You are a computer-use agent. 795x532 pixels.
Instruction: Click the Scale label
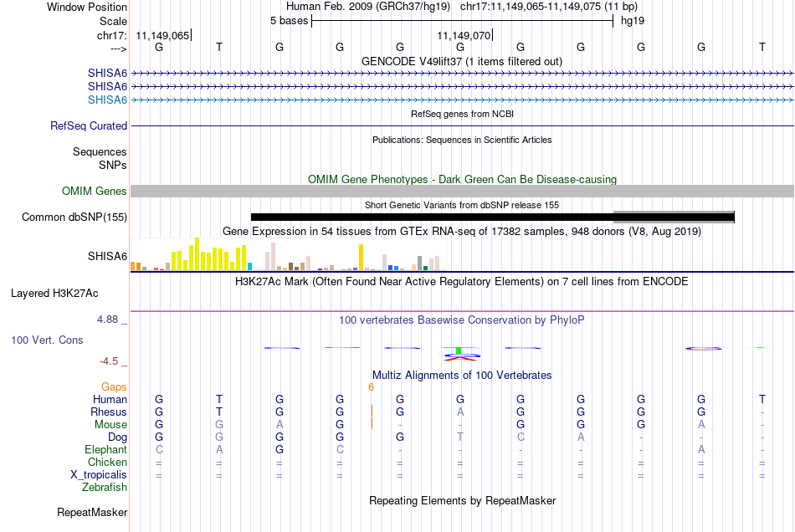click(x=113, y=21)
